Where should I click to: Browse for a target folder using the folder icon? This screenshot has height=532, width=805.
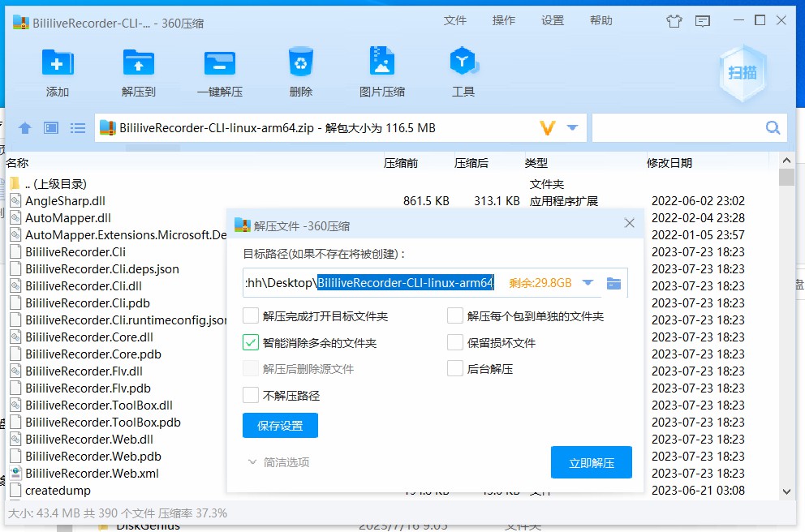[x=613, y=283]
